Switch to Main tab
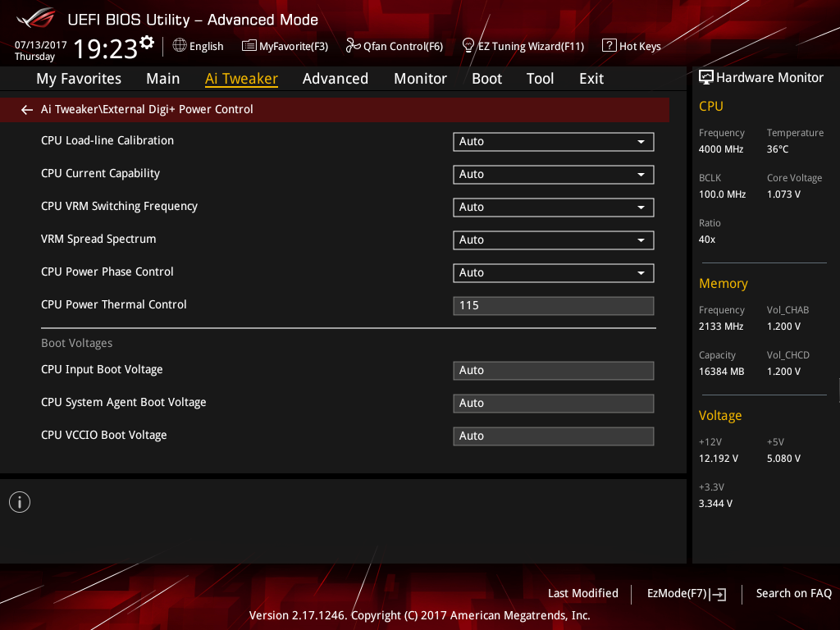 coord(163,79)
